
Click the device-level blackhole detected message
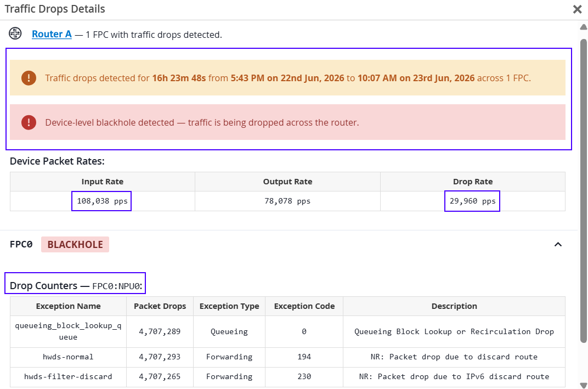pyautogui.click(x=202, y=123)
